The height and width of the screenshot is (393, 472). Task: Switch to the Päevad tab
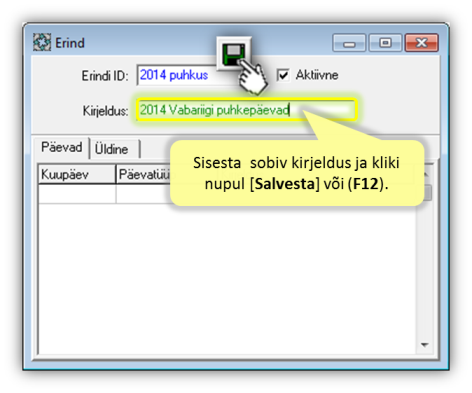tap(62, 147)
